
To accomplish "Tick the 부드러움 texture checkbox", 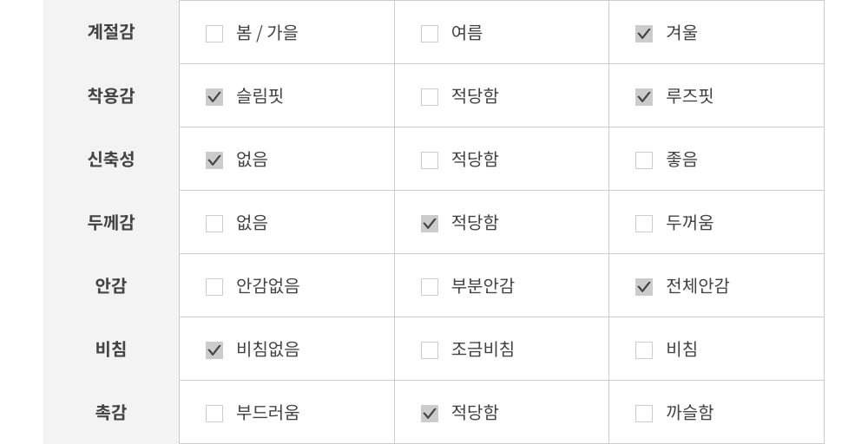I will pyautogui.click(x=214, y=414).
